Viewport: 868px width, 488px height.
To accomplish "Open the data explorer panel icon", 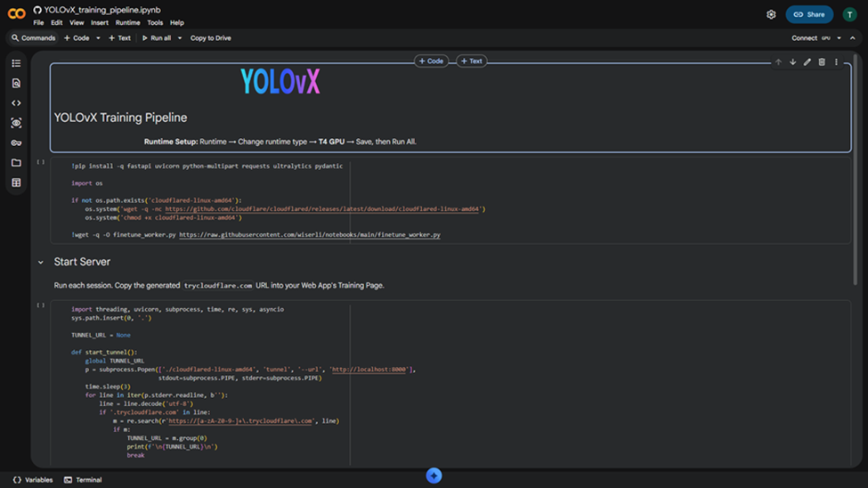I will click(16, 123).
